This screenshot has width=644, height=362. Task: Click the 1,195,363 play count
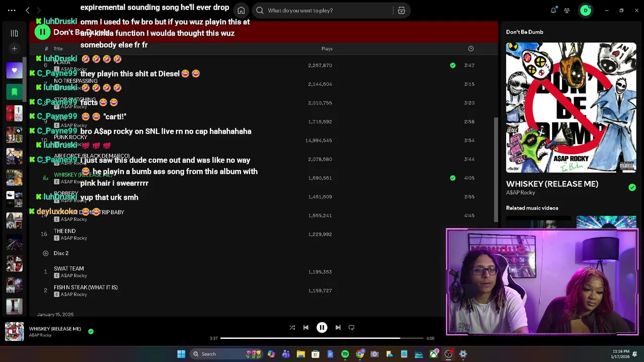pos(320,272)
